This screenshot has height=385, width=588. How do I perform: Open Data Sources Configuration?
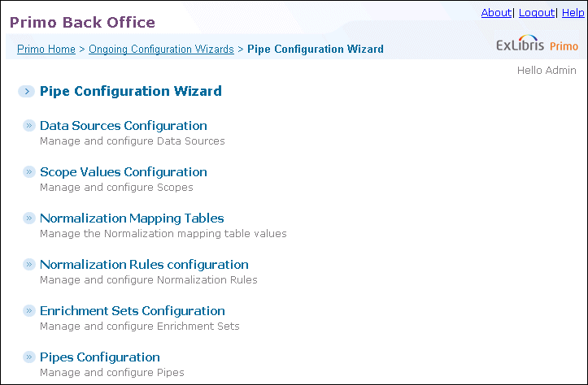click(x=124, y=125)
